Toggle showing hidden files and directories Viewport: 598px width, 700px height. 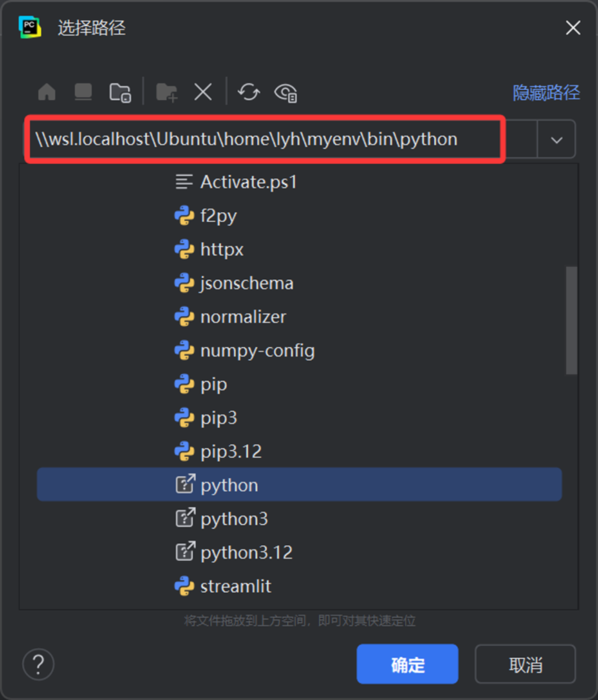(x=286, y=93)
